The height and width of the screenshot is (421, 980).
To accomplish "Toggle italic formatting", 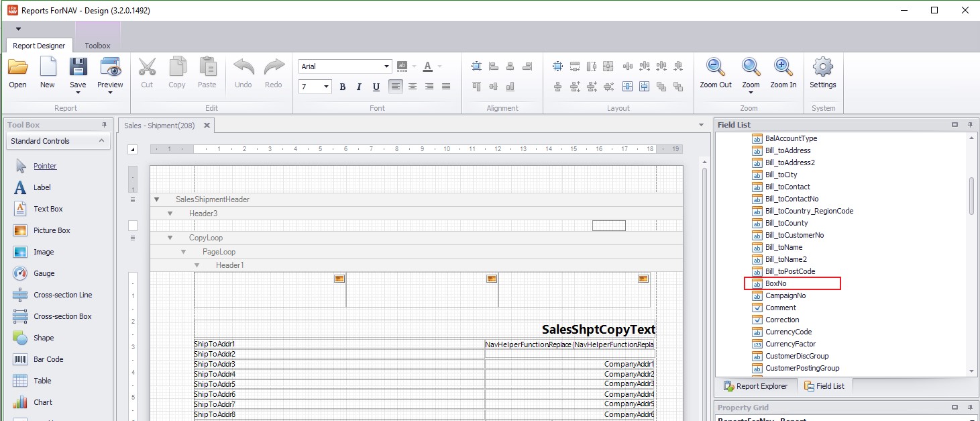I will pyautogui.click(x=359, y=87).
